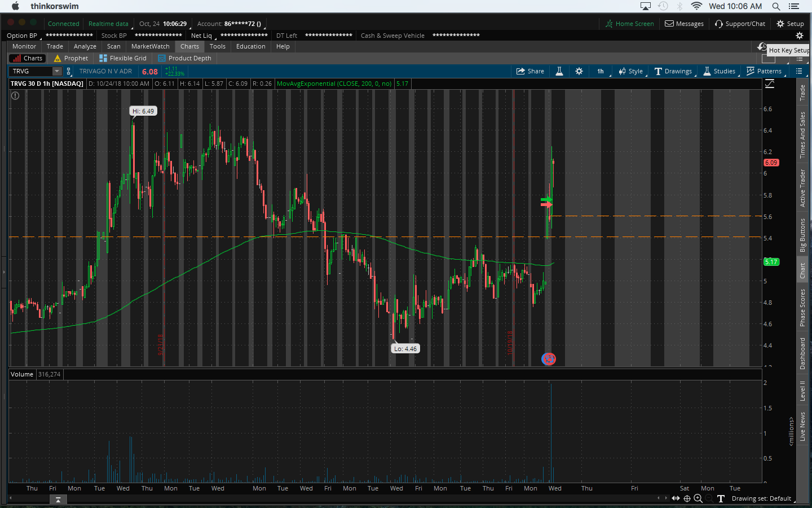Switch to the Charts sub-tab
The width and height of the screenshot is (812, 508).
click(28, 58)
